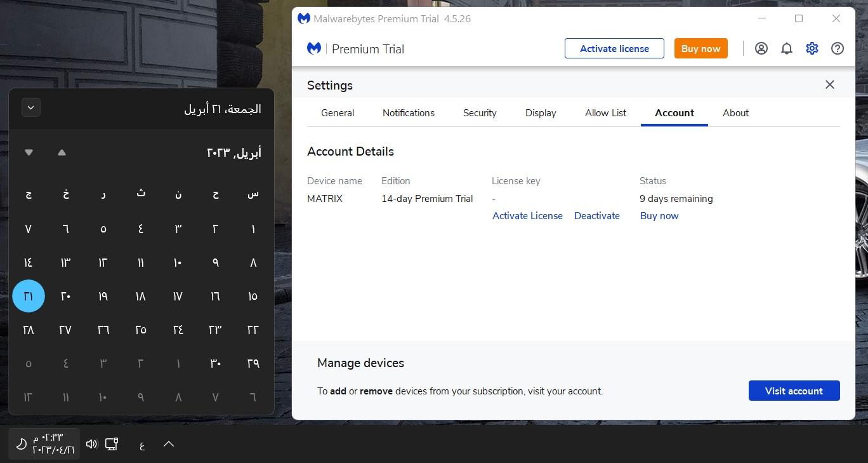
Task: Open the help question mark icon
Action: click(838, 48)
